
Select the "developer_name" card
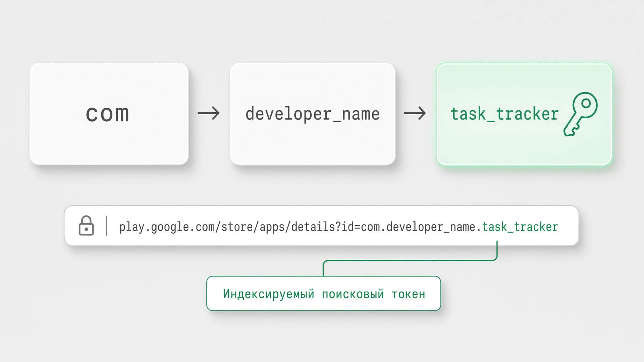click(313, 114)
